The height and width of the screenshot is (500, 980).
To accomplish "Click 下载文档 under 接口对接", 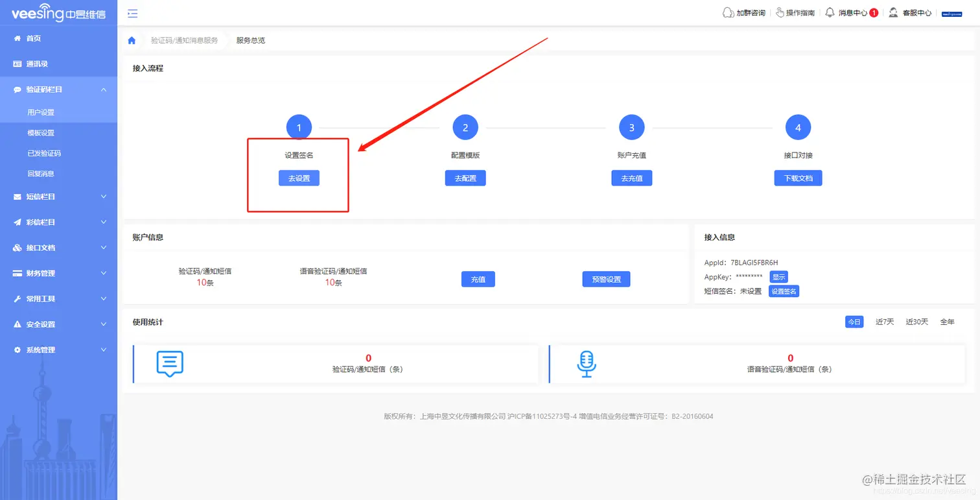I will [798, 178].
